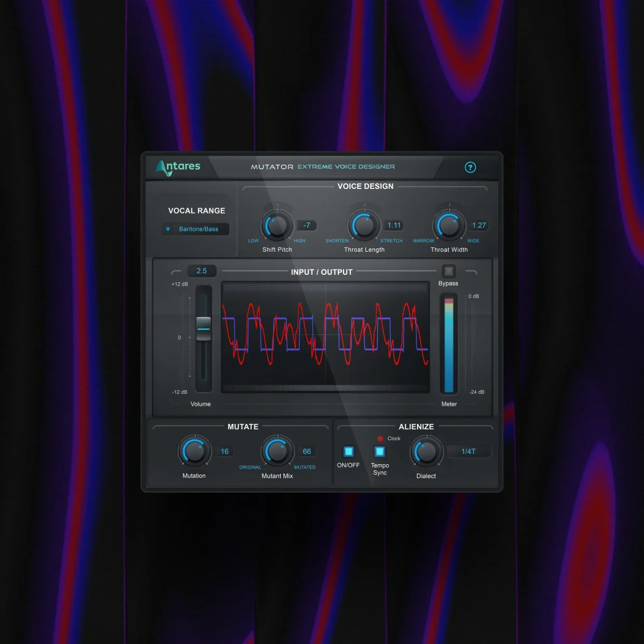The image size is (644, 644).
Task: Click the MUTATE section heading
Action: [x=243, y=427]
